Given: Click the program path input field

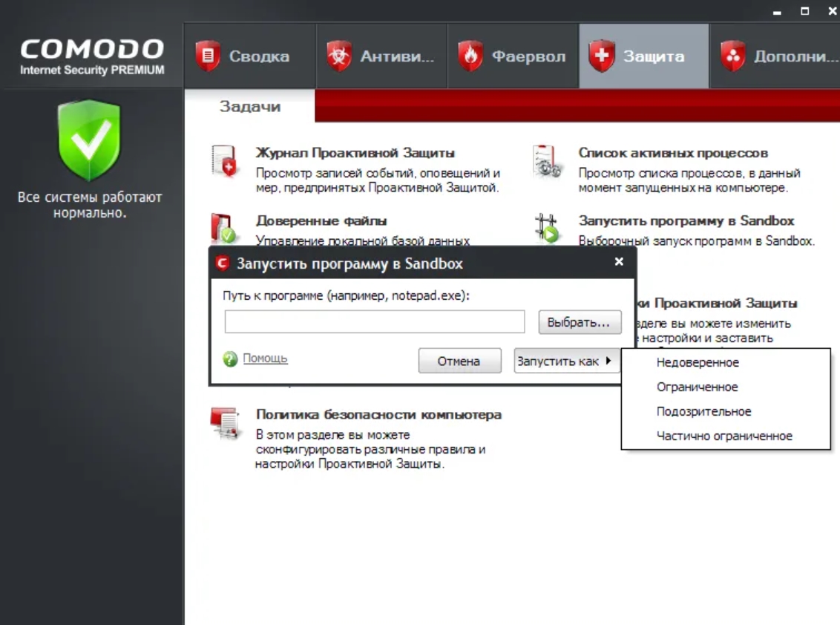Looking at the screenshot, I should pos(375,322).
